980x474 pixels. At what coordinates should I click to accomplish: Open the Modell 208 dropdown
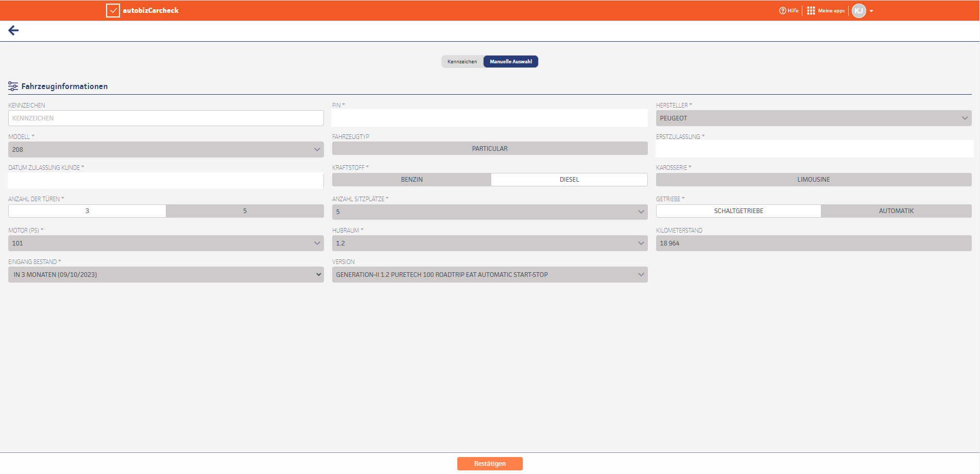click(x=166, y=150)
